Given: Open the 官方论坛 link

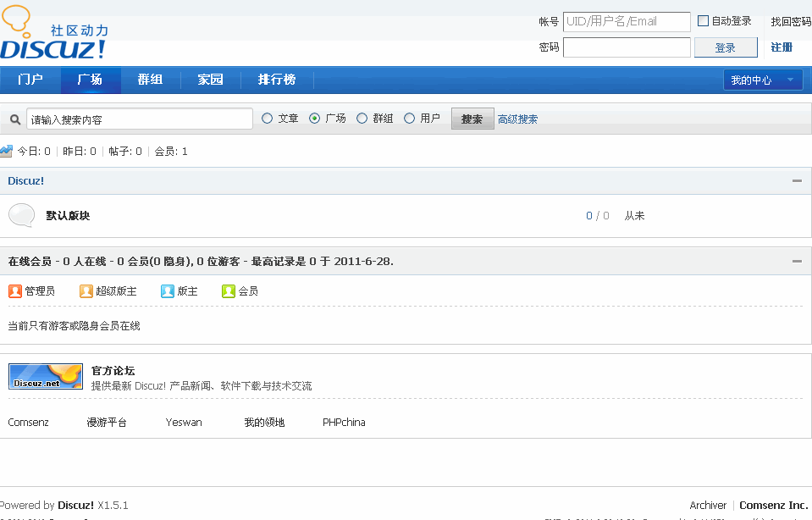Looking at the screenshot, I should [x=113, y=371].
